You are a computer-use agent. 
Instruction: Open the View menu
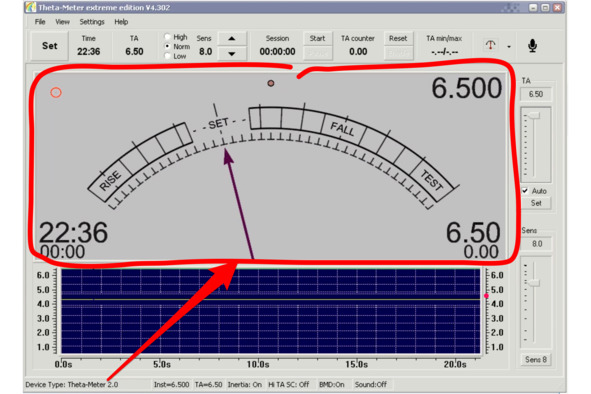point(62,22)
